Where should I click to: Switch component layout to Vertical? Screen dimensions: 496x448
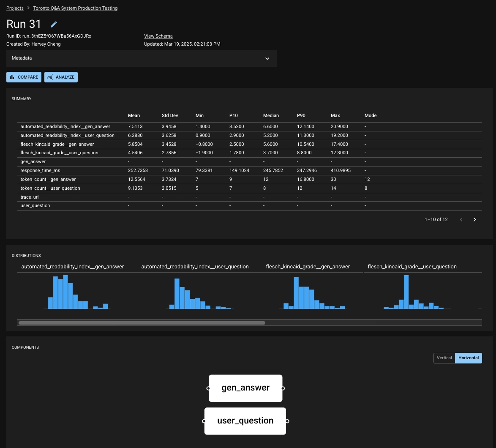click(x=444, y=358)
